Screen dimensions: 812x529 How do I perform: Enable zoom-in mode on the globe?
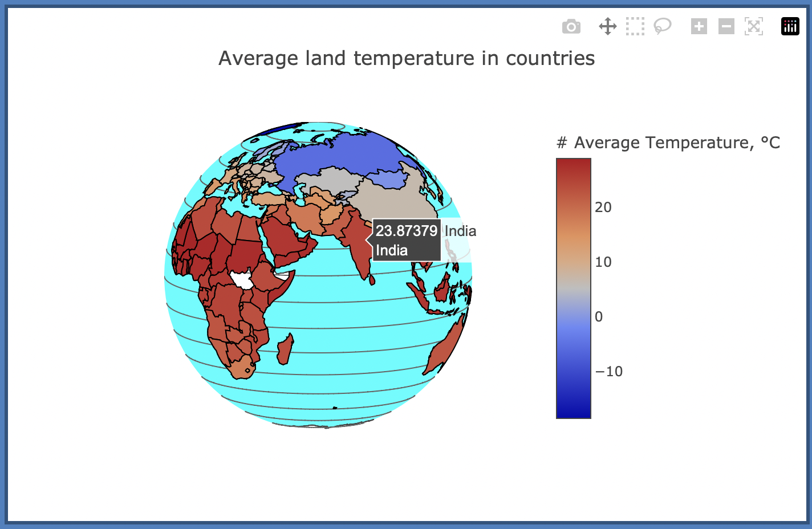pyautogui.click(x=699, y=26)
